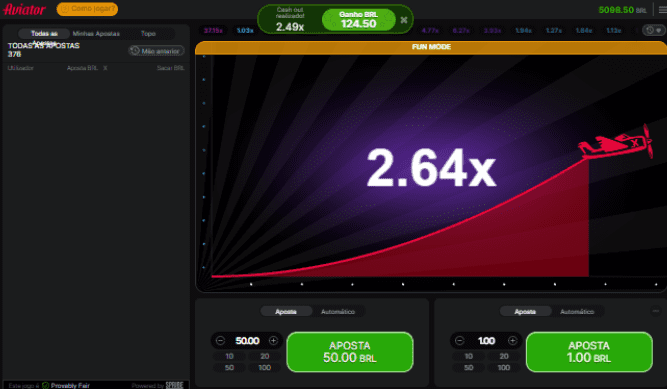Select Aposta tab in second bet panel
This screenshot has width=667, height=389.
525,312
